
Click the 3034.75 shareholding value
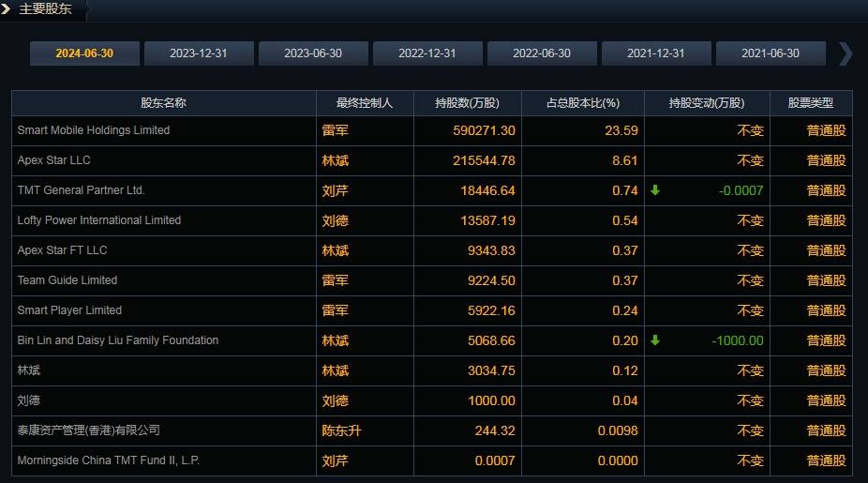(x=491, y=370)
